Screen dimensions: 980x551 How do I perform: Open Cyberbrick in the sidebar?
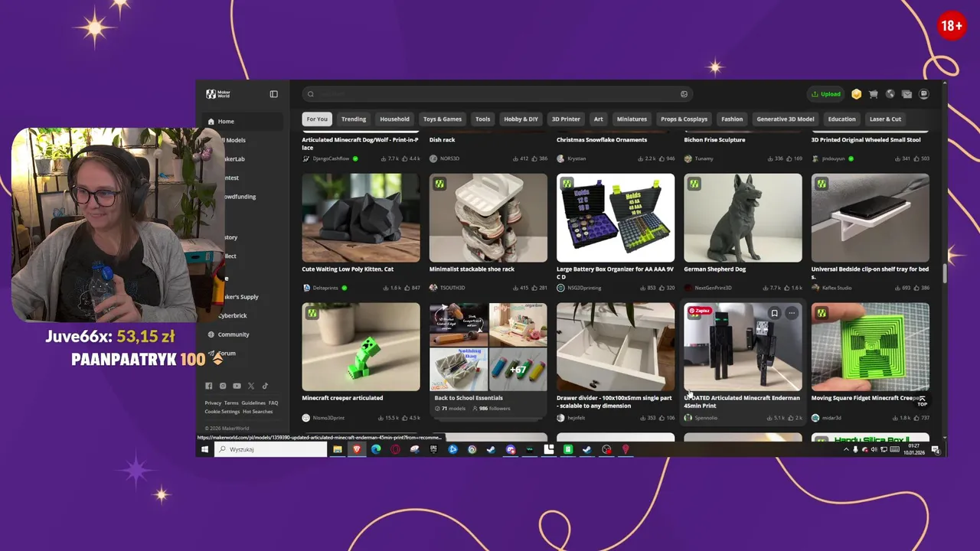233,315
